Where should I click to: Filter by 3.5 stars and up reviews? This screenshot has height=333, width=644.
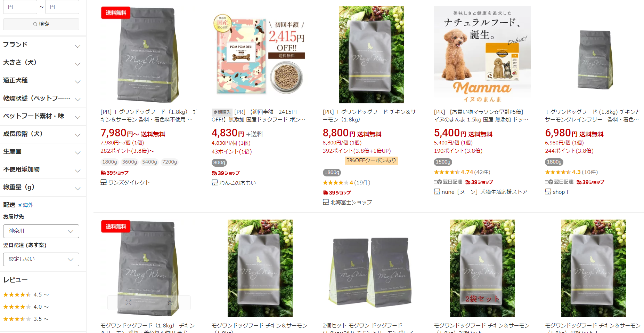[26, 319]
